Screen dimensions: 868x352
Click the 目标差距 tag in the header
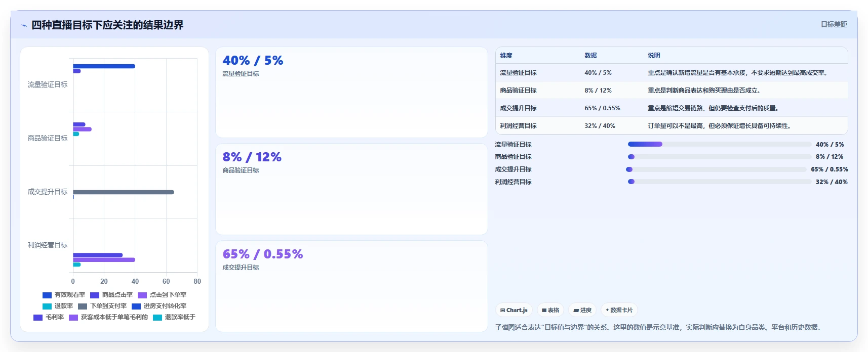(834, 24)
